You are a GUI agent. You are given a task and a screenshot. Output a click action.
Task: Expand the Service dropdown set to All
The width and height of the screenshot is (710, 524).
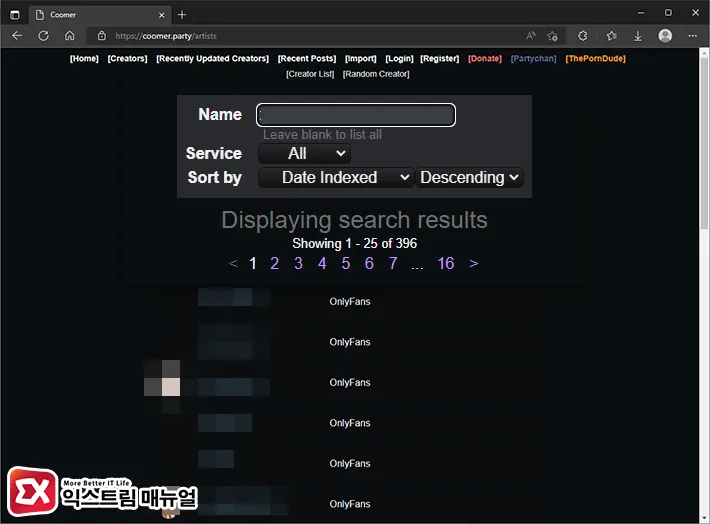(x=304, y=153)
